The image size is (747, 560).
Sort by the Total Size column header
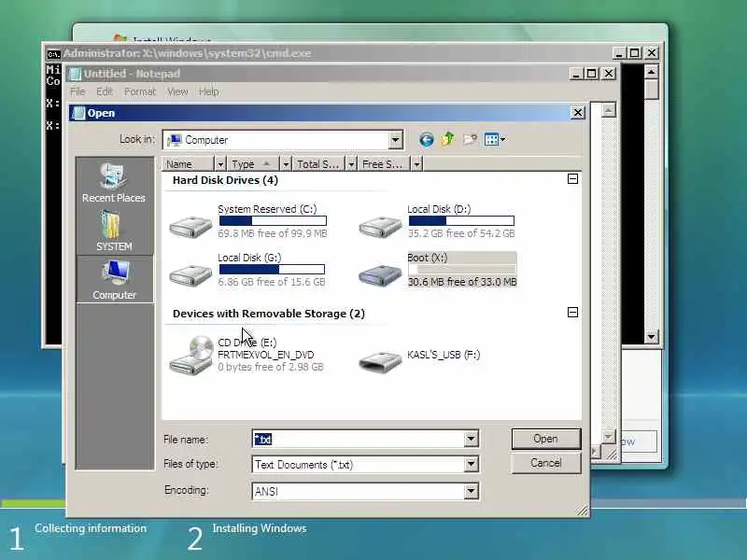click(x=319, y=164)
